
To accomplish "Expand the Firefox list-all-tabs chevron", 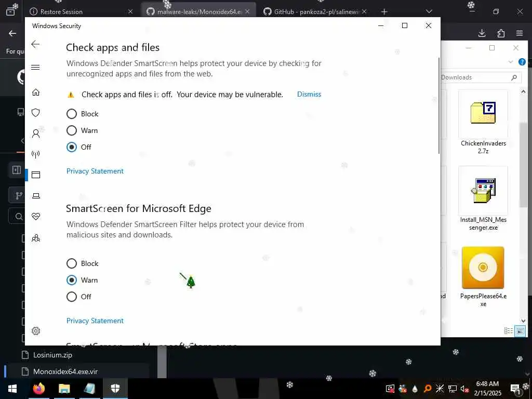I will [429, 11].
